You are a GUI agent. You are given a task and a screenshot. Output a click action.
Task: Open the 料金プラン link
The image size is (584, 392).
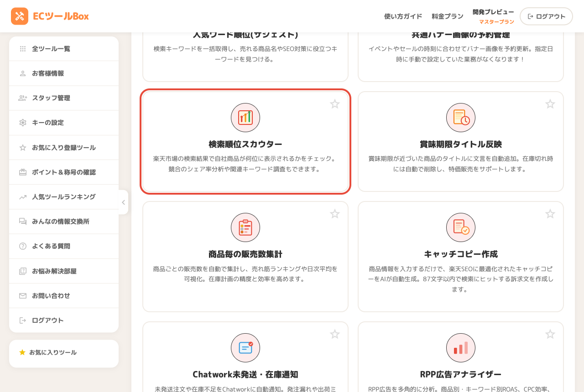pyautogui.click(x=448, y=16)
